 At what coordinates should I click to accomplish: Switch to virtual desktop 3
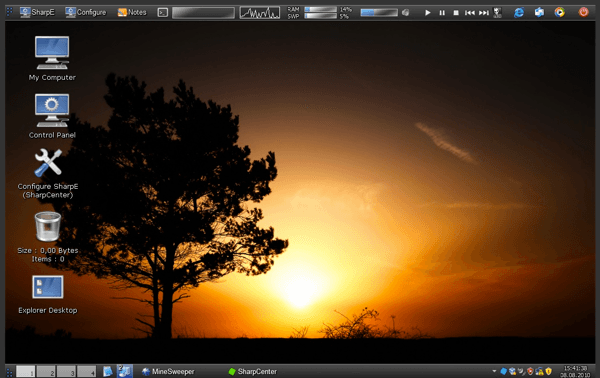coord(66,371)
